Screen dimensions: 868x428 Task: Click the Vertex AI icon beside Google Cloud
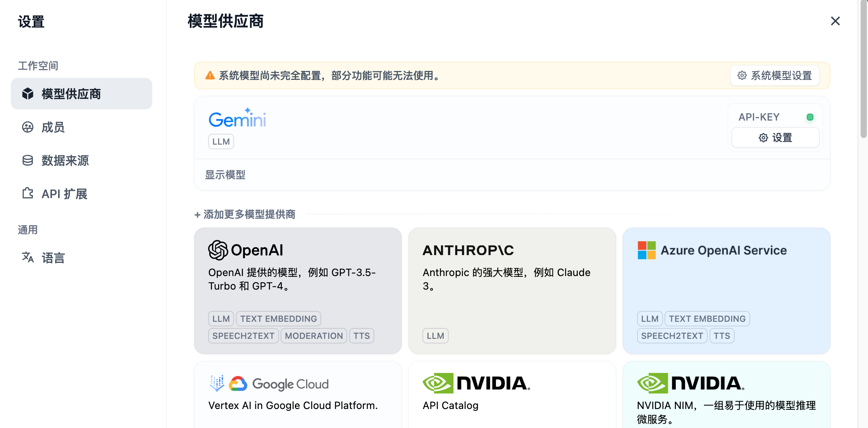coord(217,383)
